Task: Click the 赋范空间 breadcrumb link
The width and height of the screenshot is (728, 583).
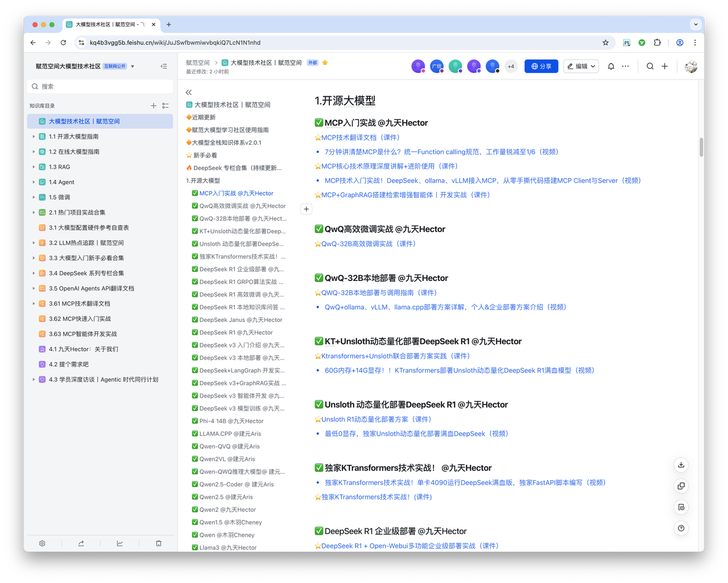Action: (198, 63)
